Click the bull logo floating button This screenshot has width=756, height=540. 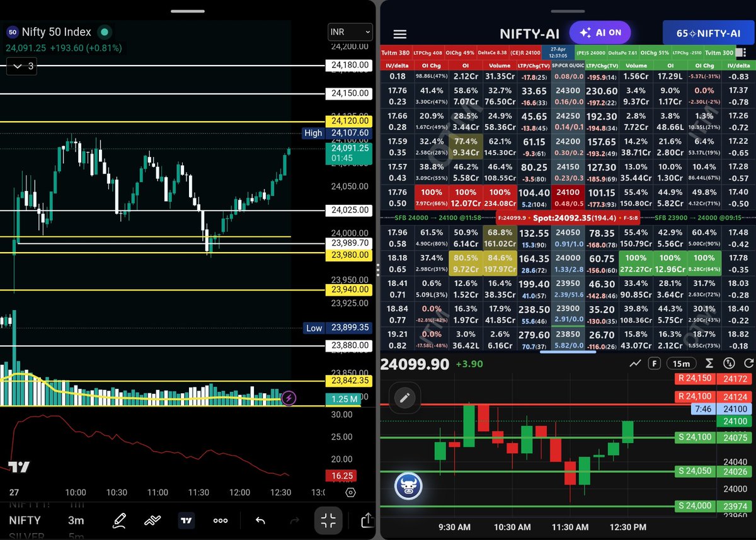point(408,486)
